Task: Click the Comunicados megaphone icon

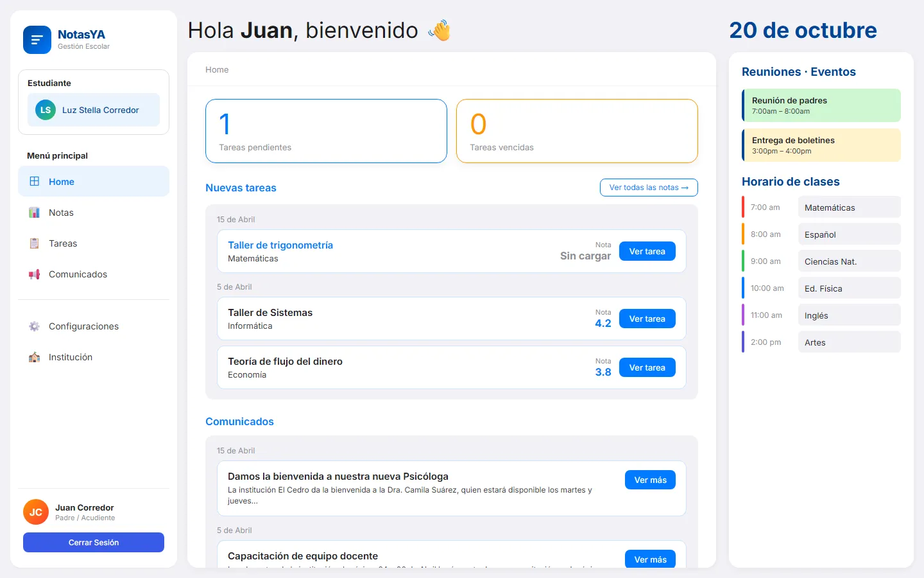Action: point(35,274)
